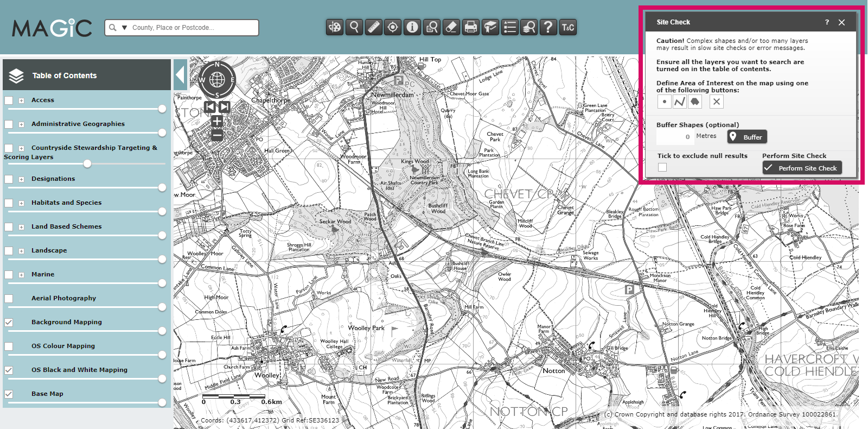868x429 pixels.
Task: Select the eraser clear tool
Action: [x=451, y=27]
